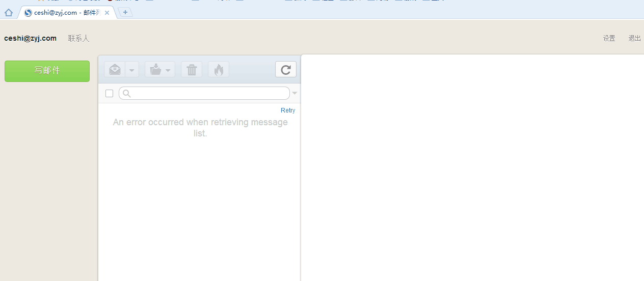Expand the search options arrow
The image size is (644, 281).
(294, 93)
